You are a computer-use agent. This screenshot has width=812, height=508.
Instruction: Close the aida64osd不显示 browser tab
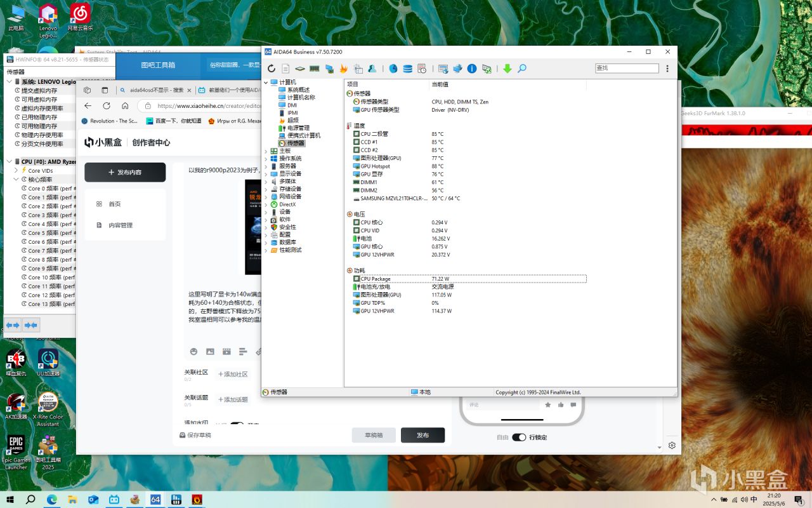point(188,90)
